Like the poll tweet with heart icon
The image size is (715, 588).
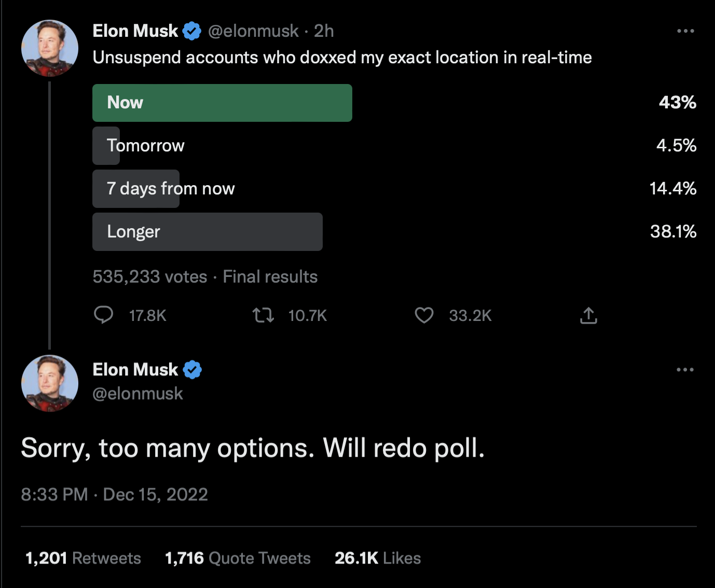(x=424, y=315)
